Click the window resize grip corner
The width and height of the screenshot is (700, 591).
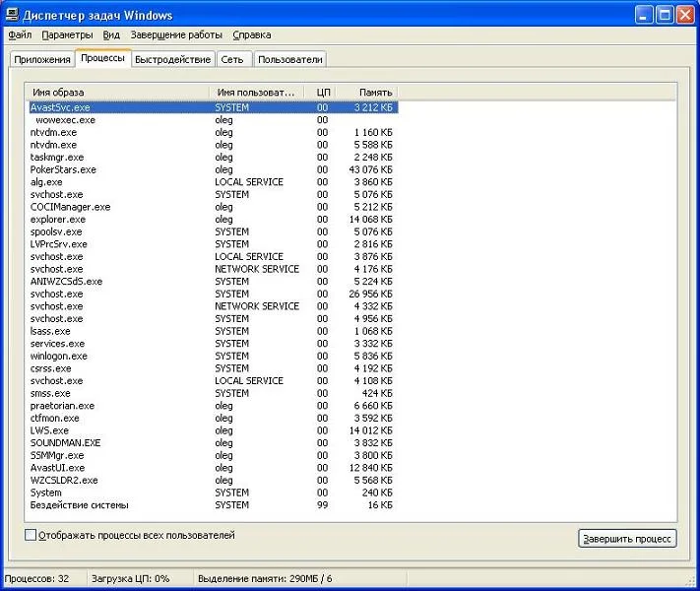[690, 581]
